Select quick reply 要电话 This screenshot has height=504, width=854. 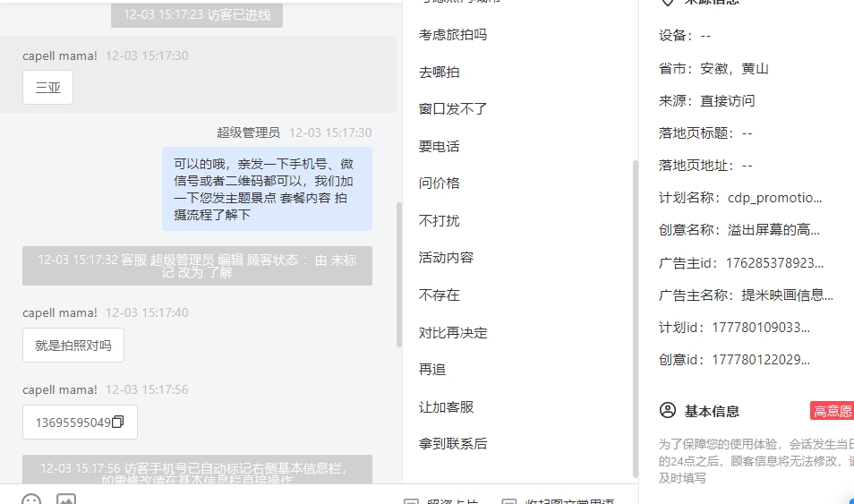[439, 146]
